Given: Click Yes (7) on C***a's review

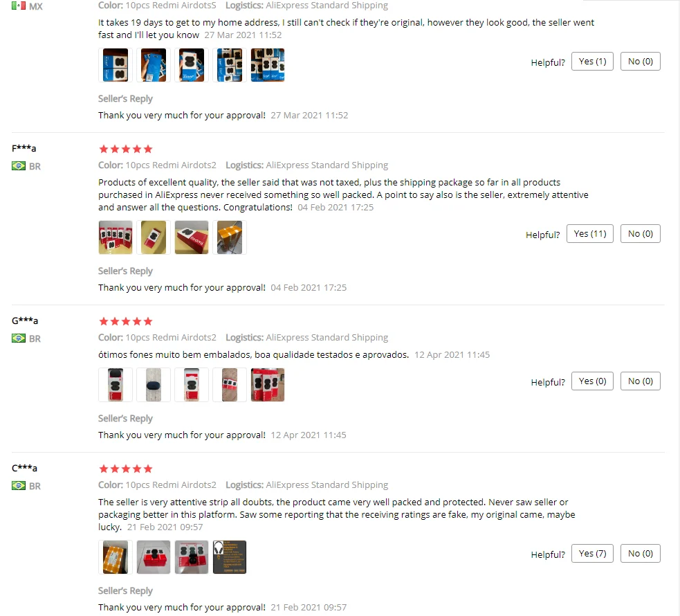Looking at the screenshot, I should coord(592,554).
